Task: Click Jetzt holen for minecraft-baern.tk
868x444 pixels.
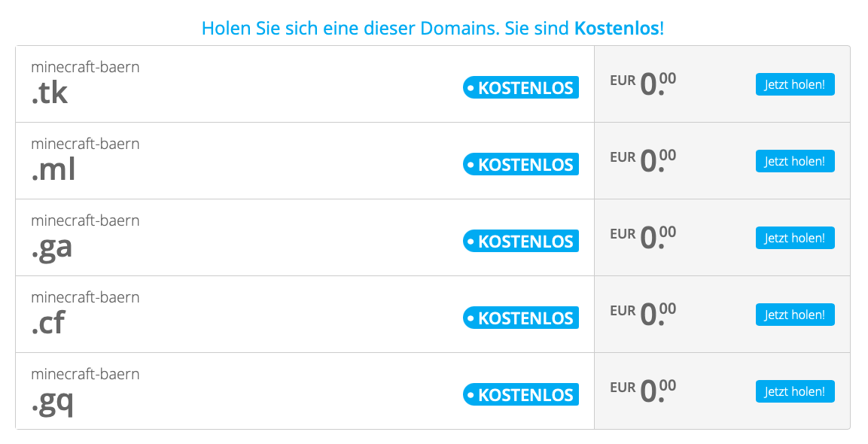Action: [795, 84]
